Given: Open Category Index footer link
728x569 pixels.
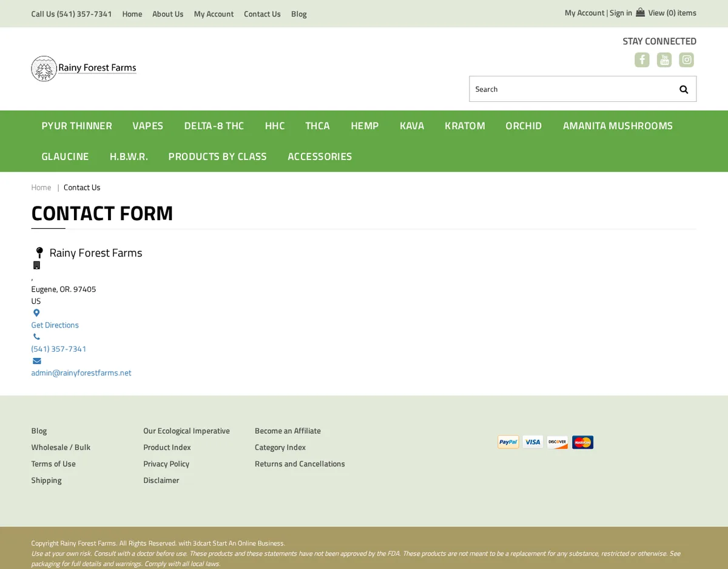Looking at the screenshot, I should click(280, 447).
